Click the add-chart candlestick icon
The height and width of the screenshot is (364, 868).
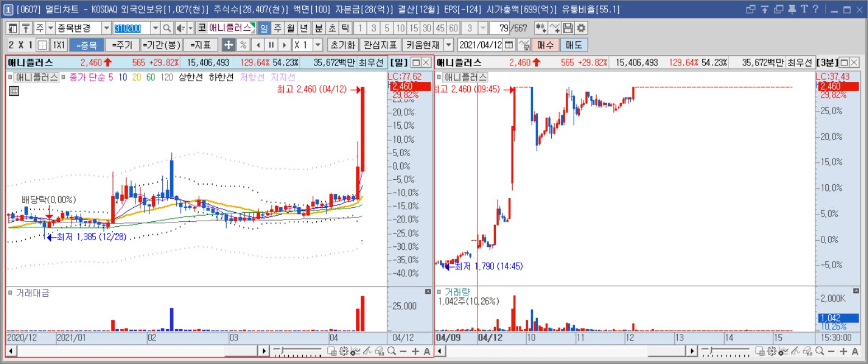[541, 28]
